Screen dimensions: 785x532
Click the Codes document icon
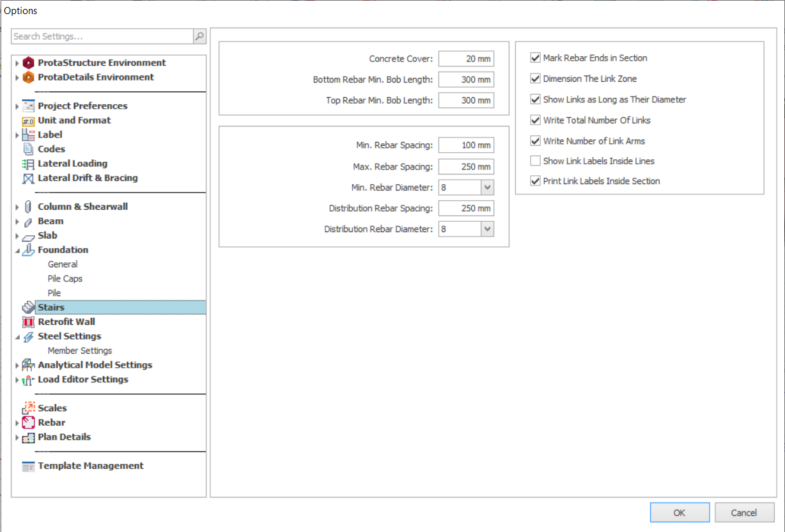pos(28,149)
